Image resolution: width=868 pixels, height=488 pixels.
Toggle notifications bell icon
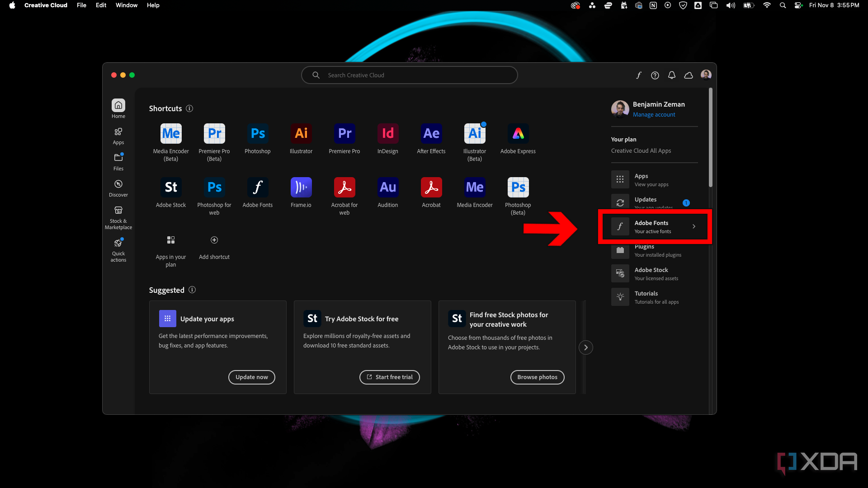[x=671, y=75]
